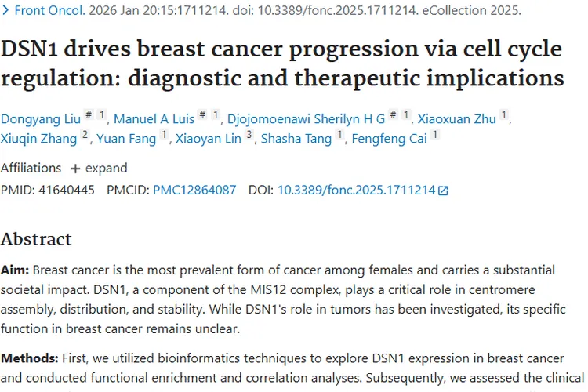Open the external DOI link icon
This screenshot has width=588, height=392.
click(443, 191)
